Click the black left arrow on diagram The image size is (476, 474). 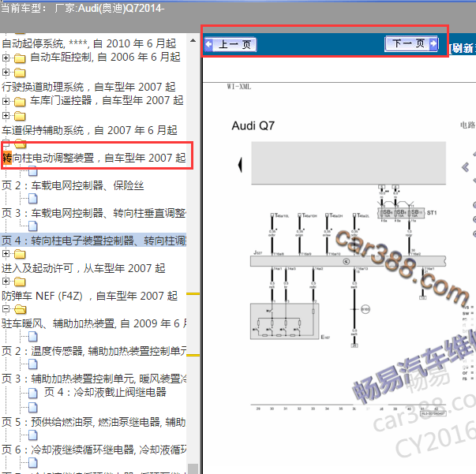point(240,165)
